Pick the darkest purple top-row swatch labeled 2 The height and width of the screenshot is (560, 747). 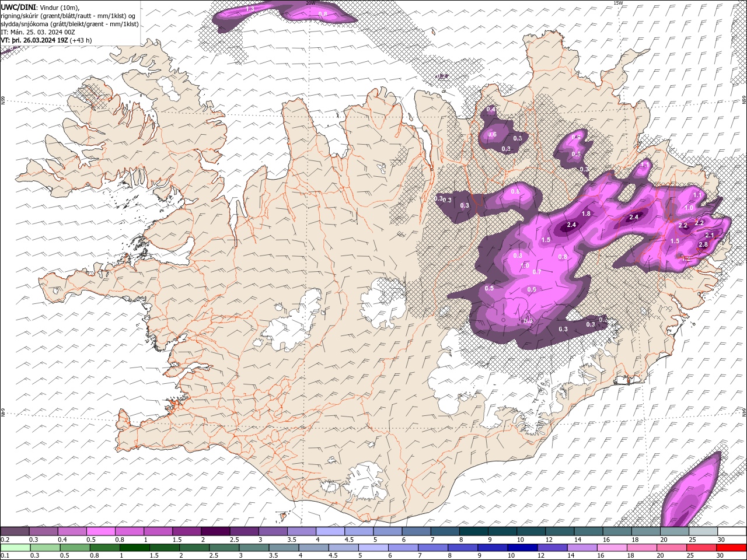(215, 531)
